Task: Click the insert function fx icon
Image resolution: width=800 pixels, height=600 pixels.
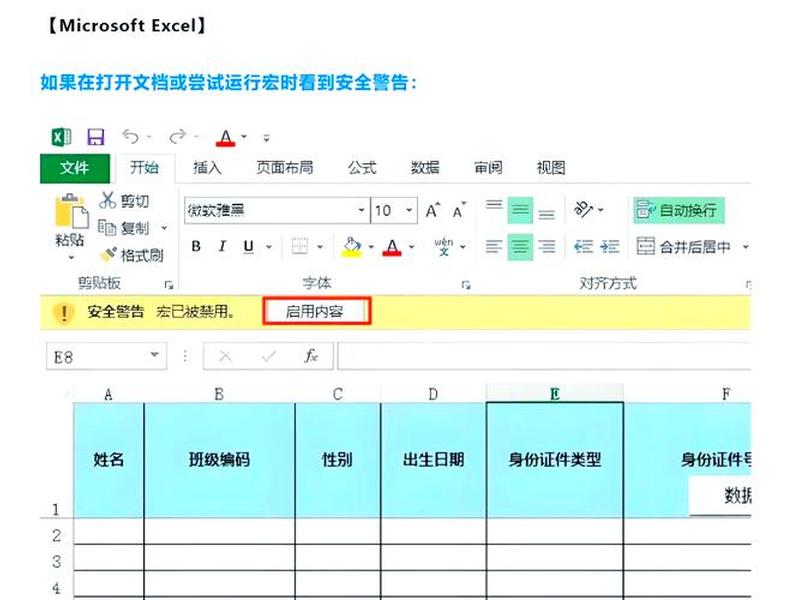Action: click(x=311, y=356)
